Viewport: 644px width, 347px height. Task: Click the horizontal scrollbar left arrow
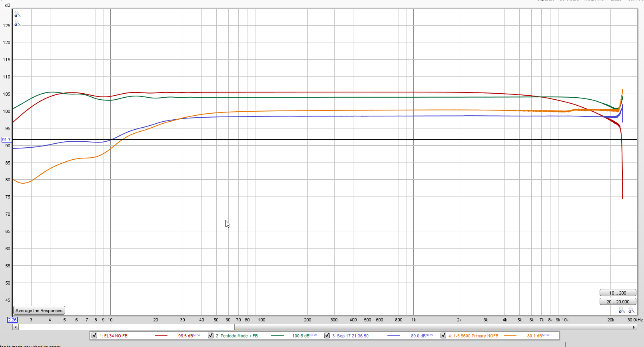pos(16,327)
